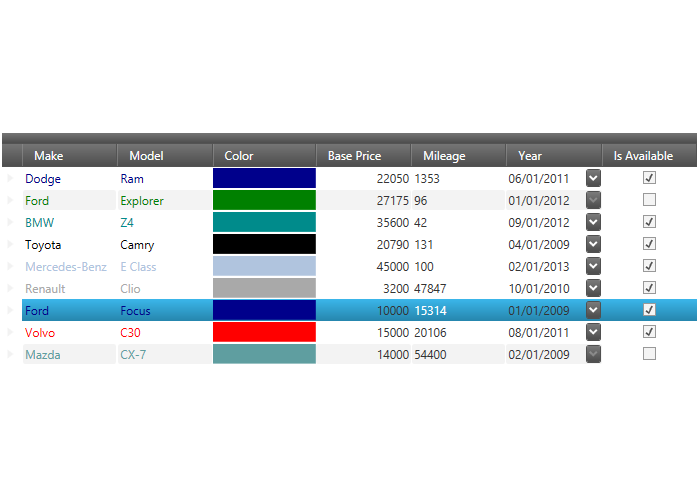Check Is Available for Ford Explorer

tap(649, 200)
